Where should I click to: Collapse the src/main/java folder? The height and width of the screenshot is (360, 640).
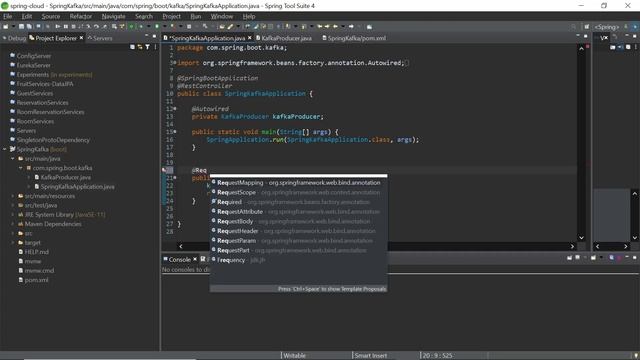pyautogui.click(x=13, y=159)
